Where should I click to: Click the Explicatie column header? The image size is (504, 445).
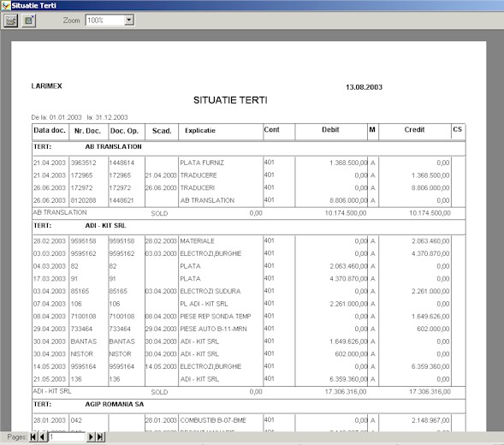click(x=200, y=131)
